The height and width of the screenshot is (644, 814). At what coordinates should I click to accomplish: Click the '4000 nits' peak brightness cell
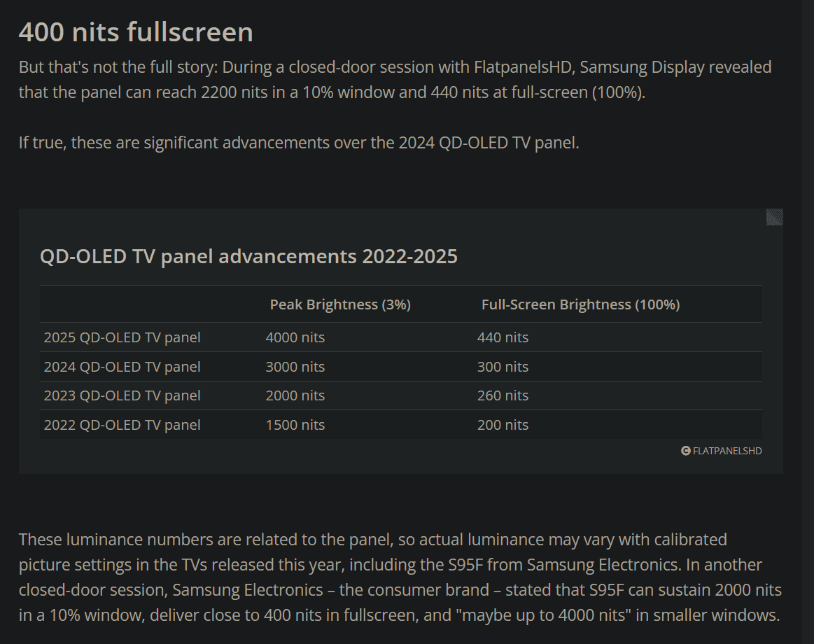(x=295, y=337)
